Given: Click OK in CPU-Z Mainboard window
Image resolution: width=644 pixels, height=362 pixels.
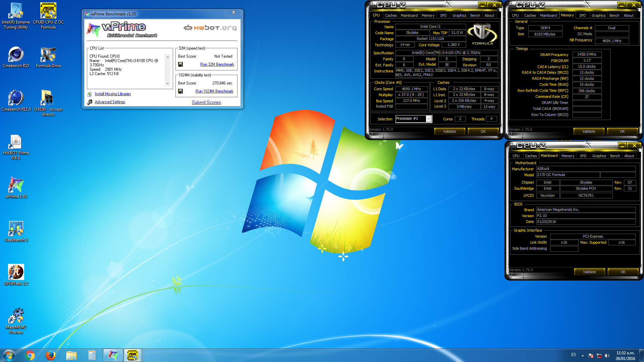Looking at the screenshot, I should pos(623,272).
